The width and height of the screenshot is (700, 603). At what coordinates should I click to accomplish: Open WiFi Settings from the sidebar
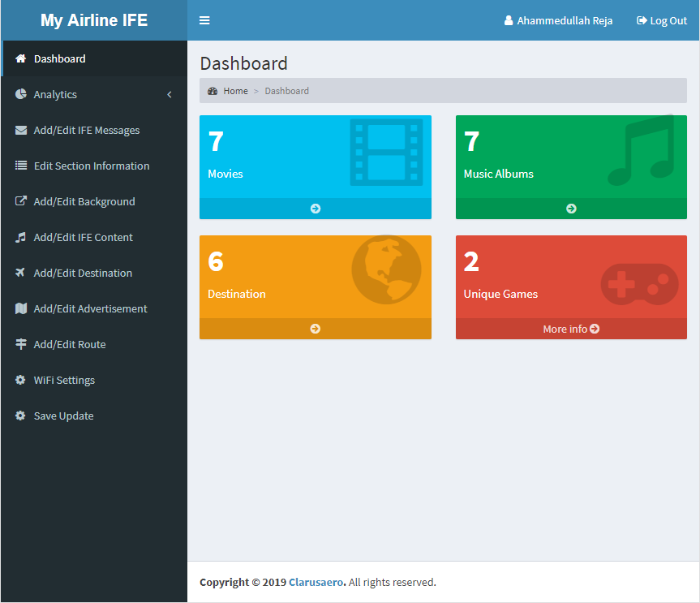64,381
